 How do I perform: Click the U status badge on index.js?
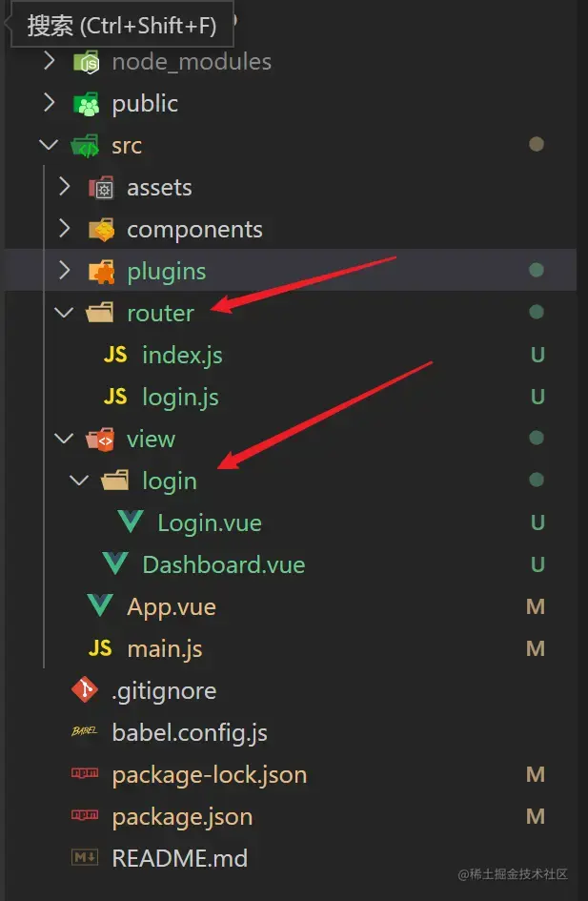tap(537, 355)
